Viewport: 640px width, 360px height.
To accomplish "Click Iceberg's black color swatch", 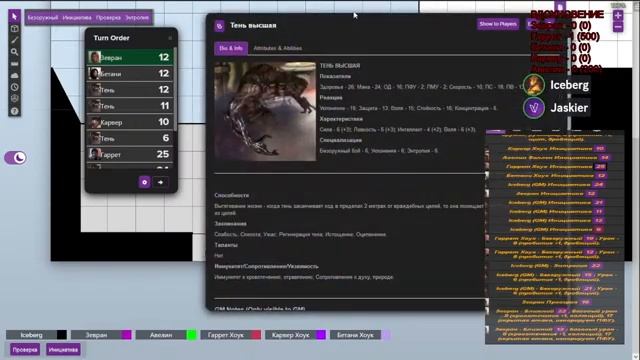I will click(x=62, y=335).
